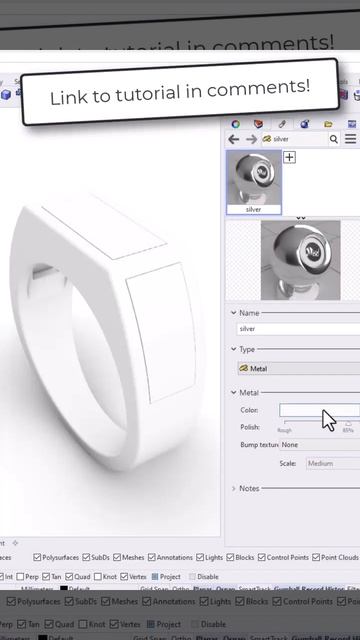
Task: Disable Tan object snap
Action: (46, 577)
